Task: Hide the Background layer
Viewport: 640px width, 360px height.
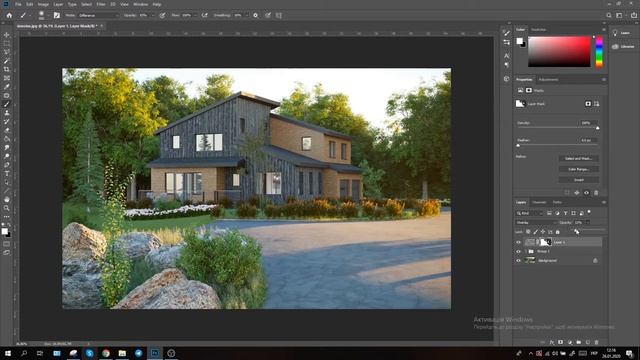Action: [x=518, y=260]
